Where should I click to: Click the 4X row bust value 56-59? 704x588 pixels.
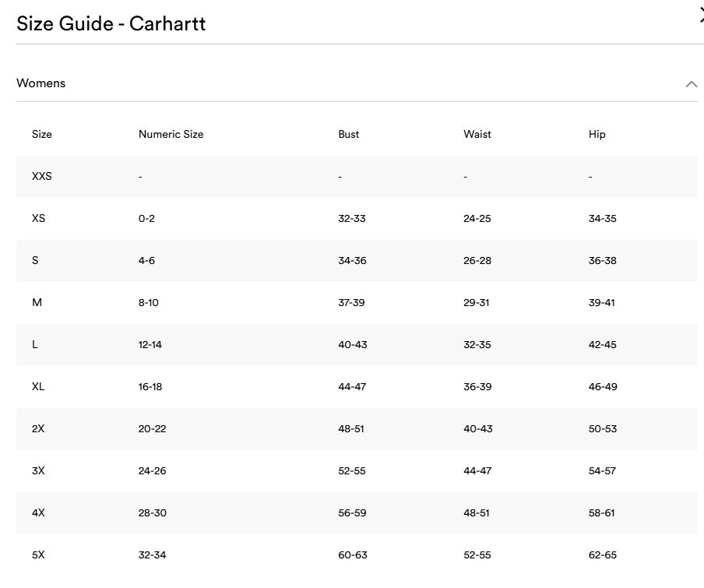[352, 512]
